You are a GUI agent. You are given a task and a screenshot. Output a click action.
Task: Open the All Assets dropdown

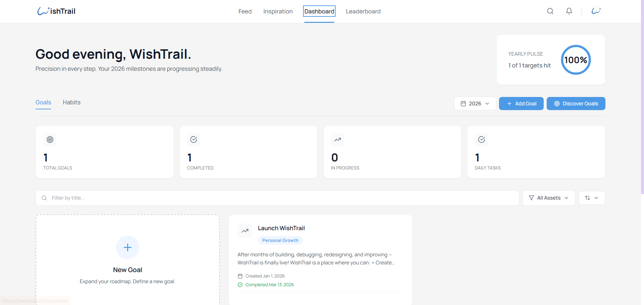click(548, 198)
